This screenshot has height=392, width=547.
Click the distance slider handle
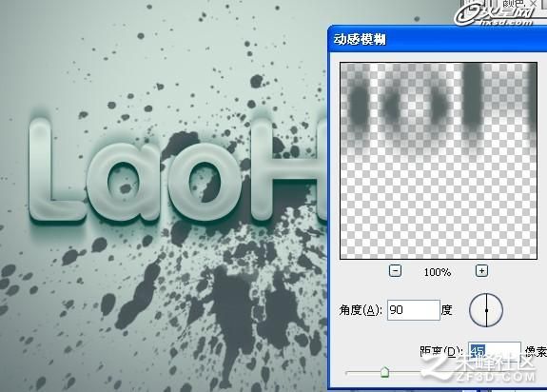click(x=384, y=372)
